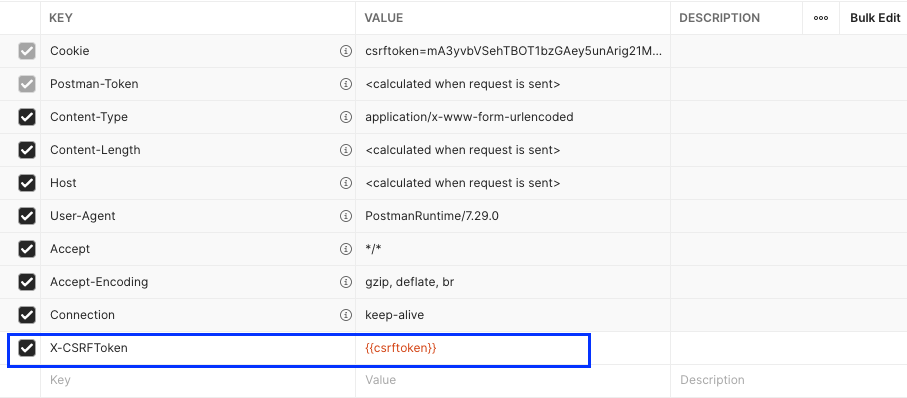907x398 pixels.
Task: Uncheck the X-CSRFToken header checkbox
Action: pos(27,348)
